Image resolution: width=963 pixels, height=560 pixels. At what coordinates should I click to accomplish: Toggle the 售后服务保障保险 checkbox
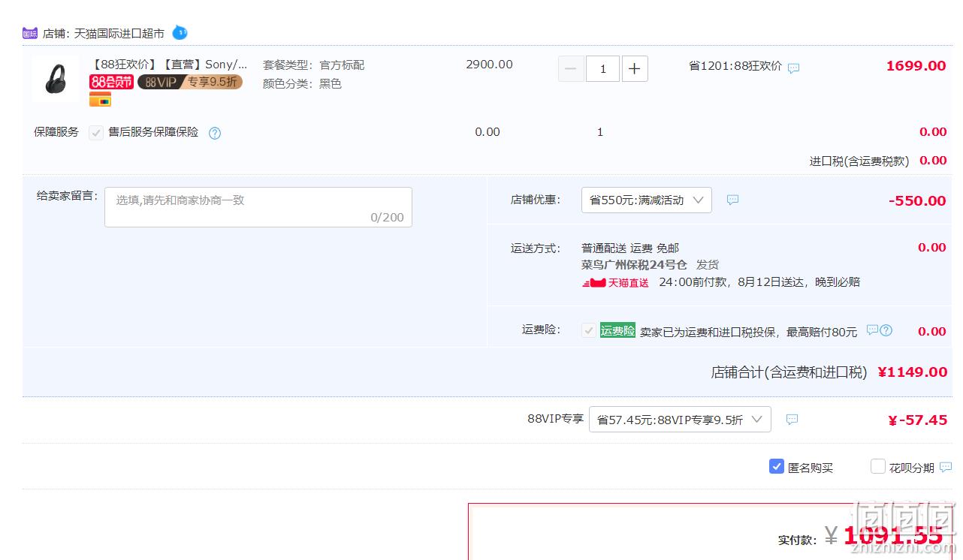point(96,133)
